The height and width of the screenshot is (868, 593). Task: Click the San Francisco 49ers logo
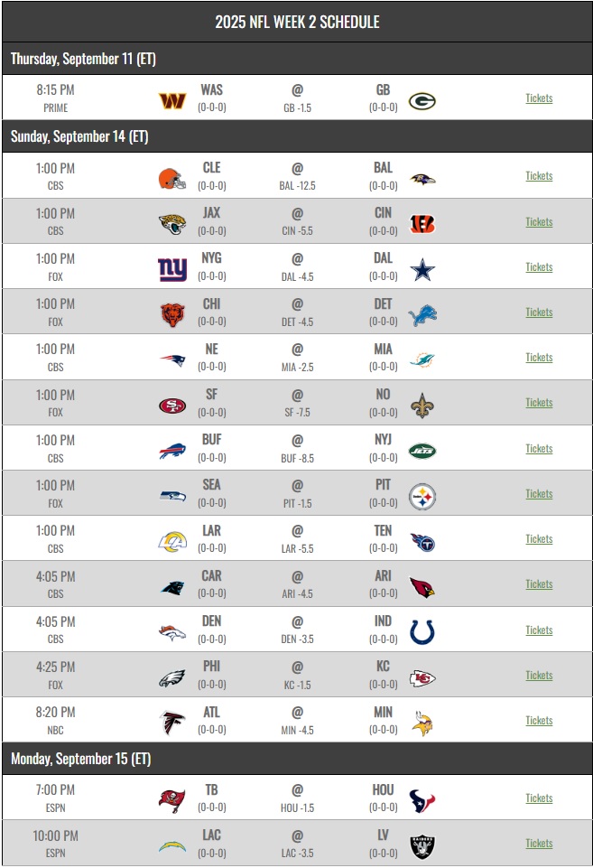pos(171,405)
